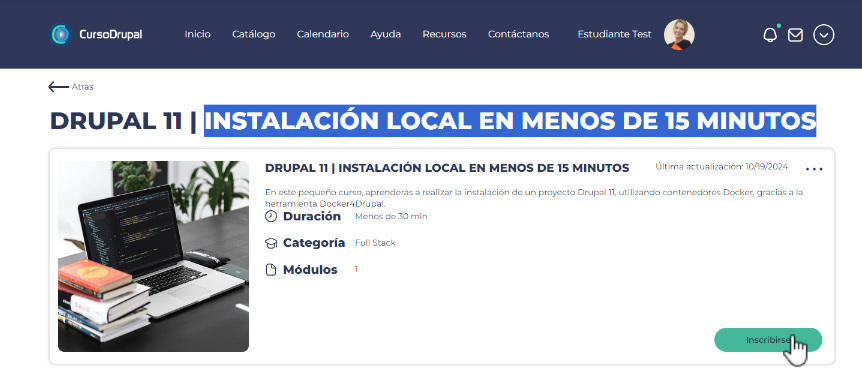
Task: Click the course laptop thumbnail image
Action: (x=153, y=256)
